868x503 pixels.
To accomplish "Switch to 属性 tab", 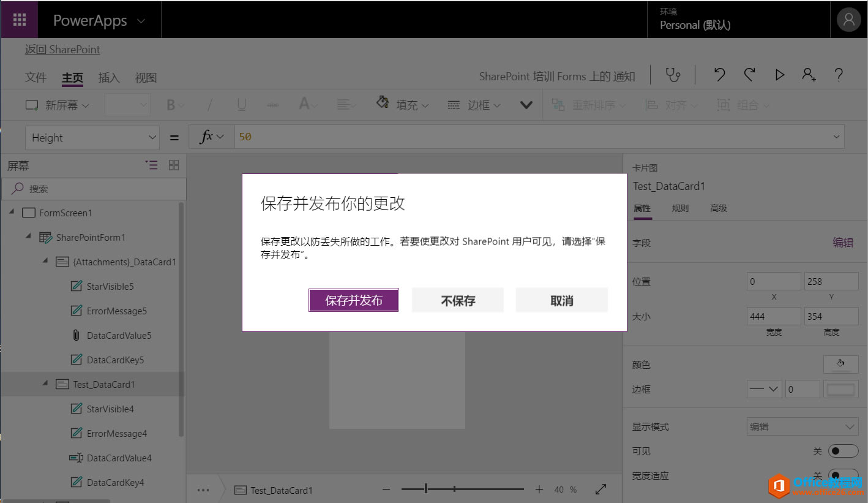I will tap(642, 208).
